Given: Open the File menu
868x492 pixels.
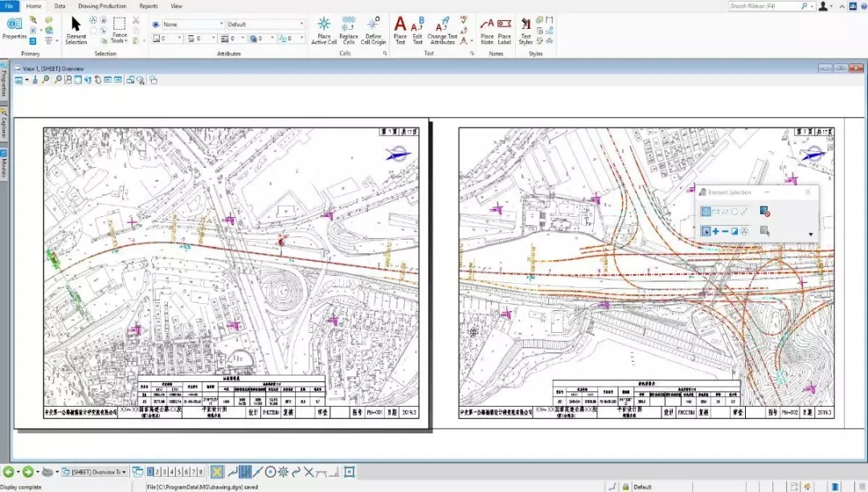Looking at the screenshot, I should click(9, 6).
